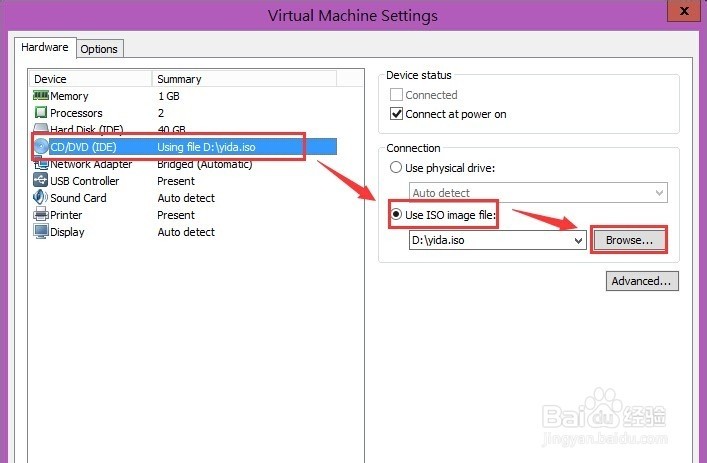Click the 1 GB memory summary
Screen dimensions: 707x463
click(169, 96)
